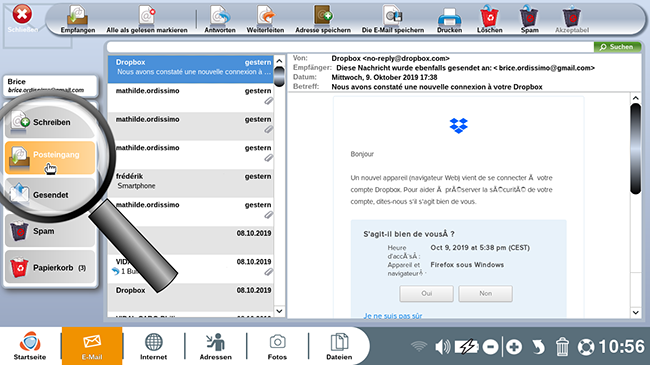Image resolution: width=650 pixels, height=365 pixels.
Task: Answer 'Oui' in the Dropbox email
Action: (426, 294)
